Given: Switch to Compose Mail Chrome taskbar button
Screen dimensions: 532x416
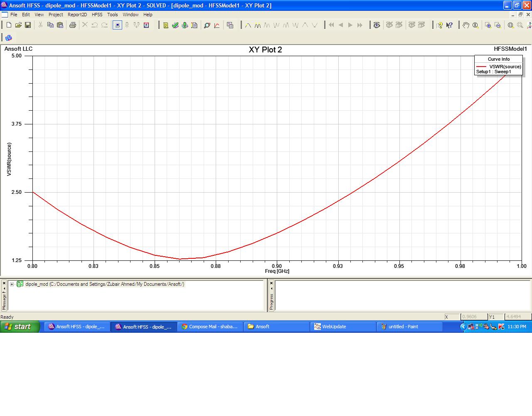Looking at the screenshot, I should point(209,327).
